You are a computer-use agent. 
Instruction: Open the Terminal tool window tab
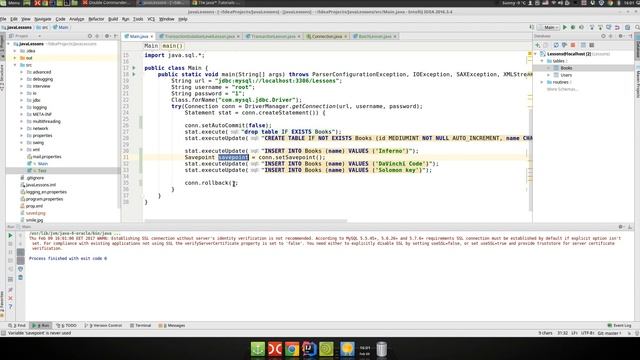tap(140, 325)
